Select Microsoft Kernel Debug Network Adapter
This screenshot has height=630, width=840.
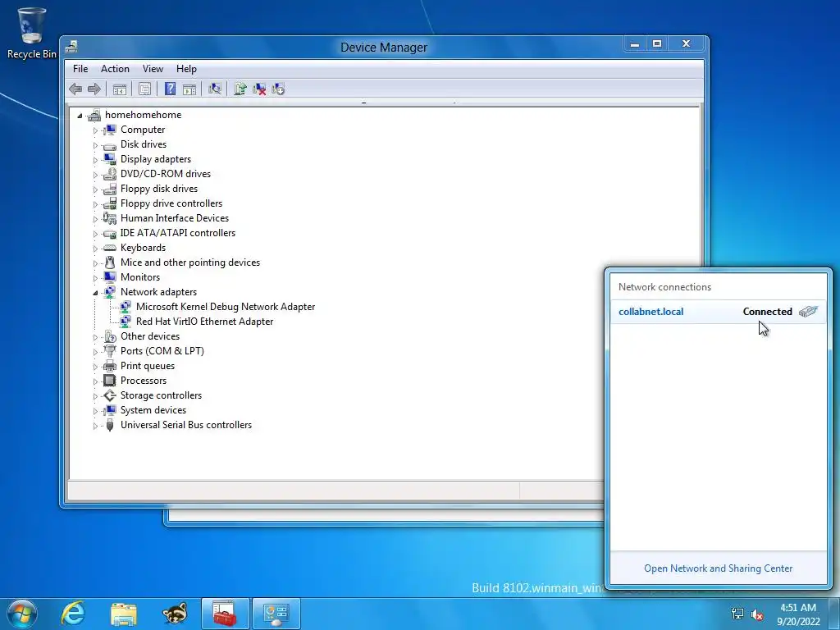(226, 307)
